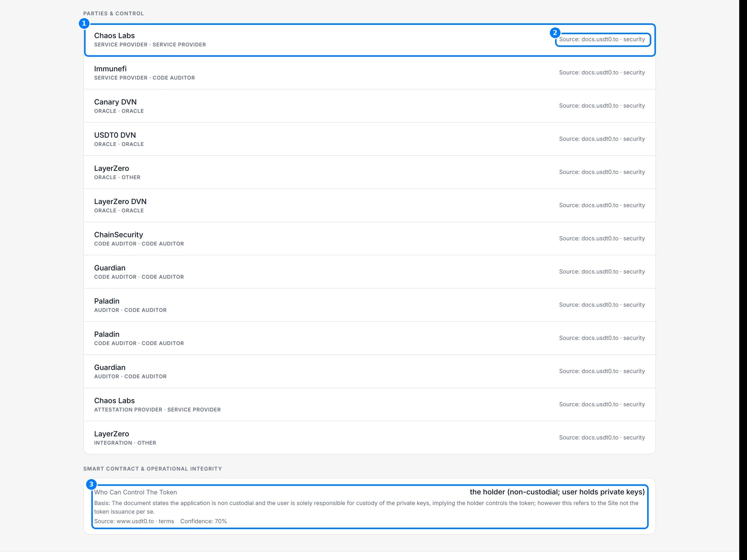Click source text in the 'INTEGRATION · OTHER' LayerZero row
This screenshot has width=747, height=560.
click(602, 437)
